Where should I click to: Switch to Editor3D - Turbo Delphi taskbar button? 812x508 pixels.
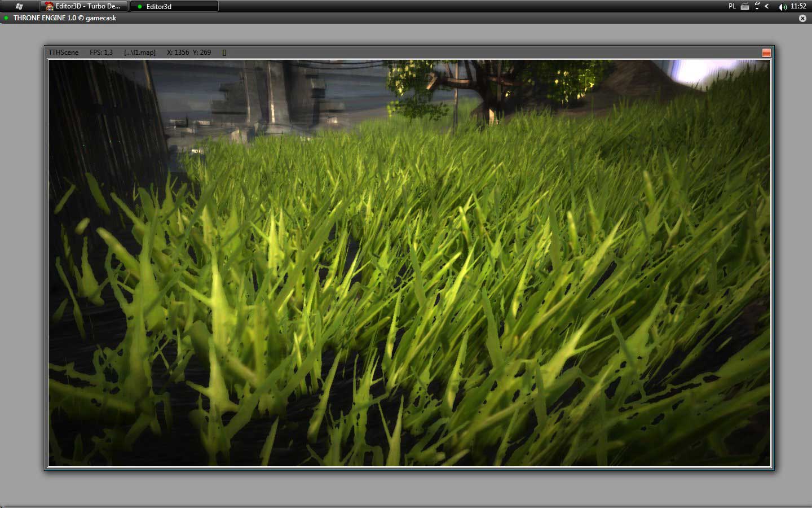point(83,6)
